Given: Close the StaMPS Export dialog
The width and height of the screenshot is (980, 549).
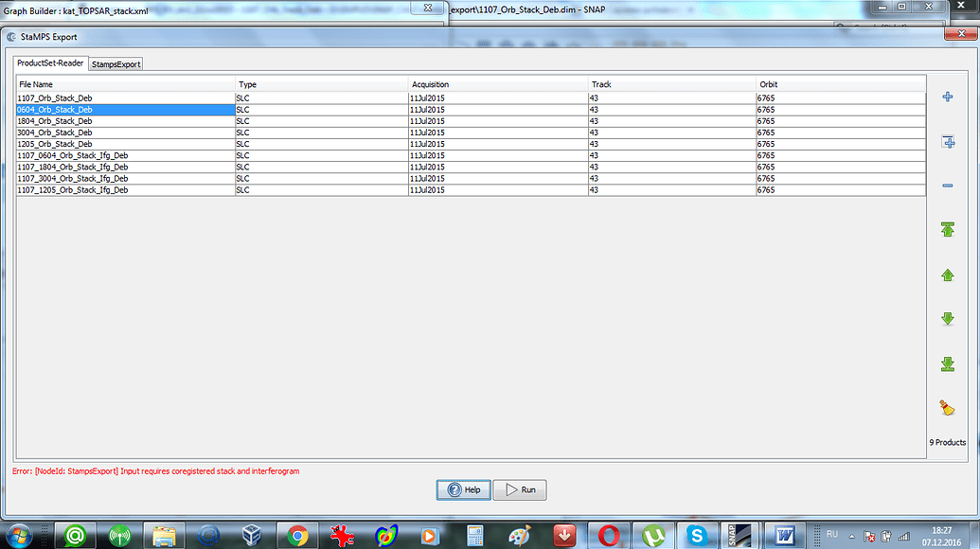Looking at the screenshot, I should click(x=961, y=34).
